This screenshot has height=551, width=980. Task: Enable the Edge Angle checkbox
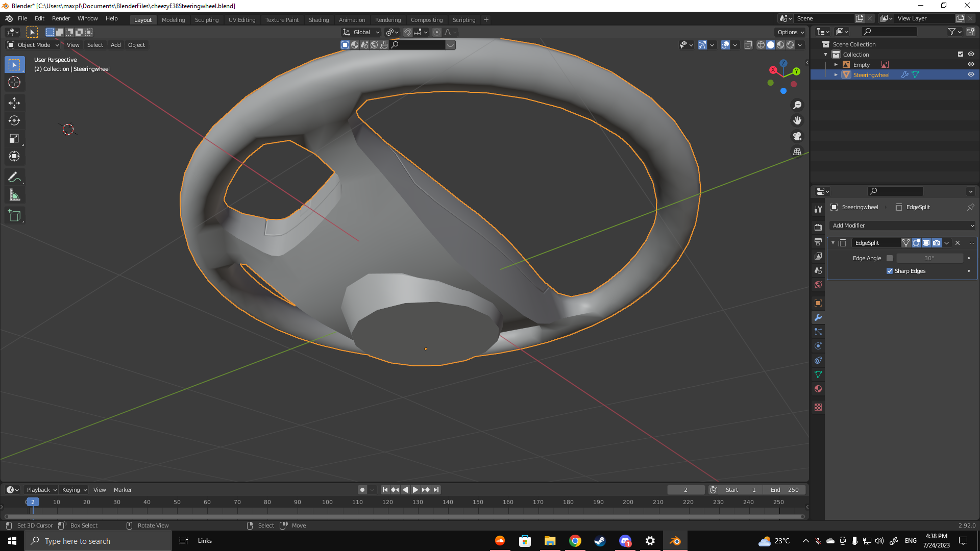(x=890, y=258)
